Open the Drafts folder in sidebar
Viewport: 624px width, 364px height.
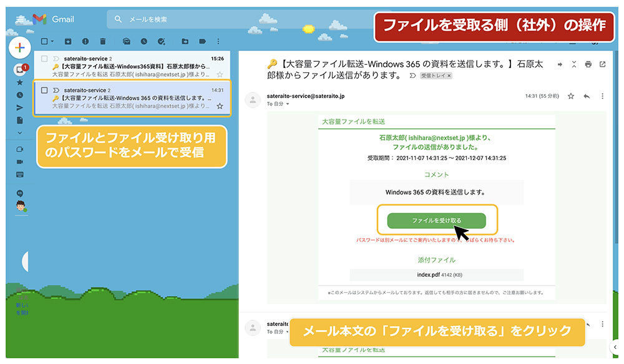click(x=19, y=120)
